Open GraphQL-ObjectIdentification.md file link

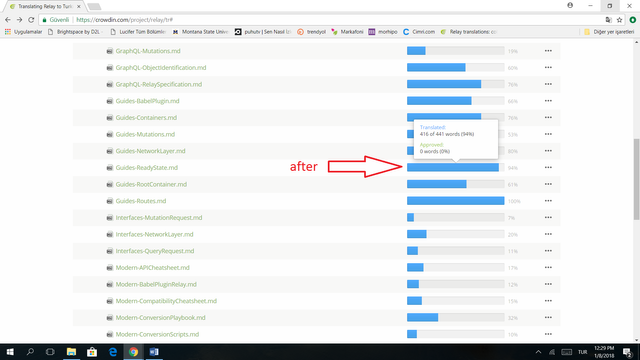161,68
